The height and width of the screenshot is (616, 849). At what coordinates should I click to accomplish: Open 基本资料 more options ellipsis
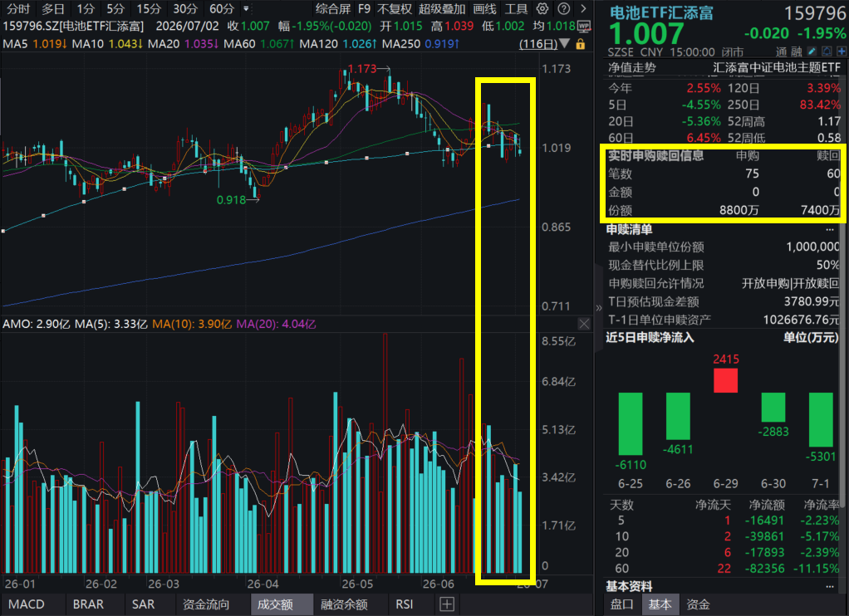830,586
